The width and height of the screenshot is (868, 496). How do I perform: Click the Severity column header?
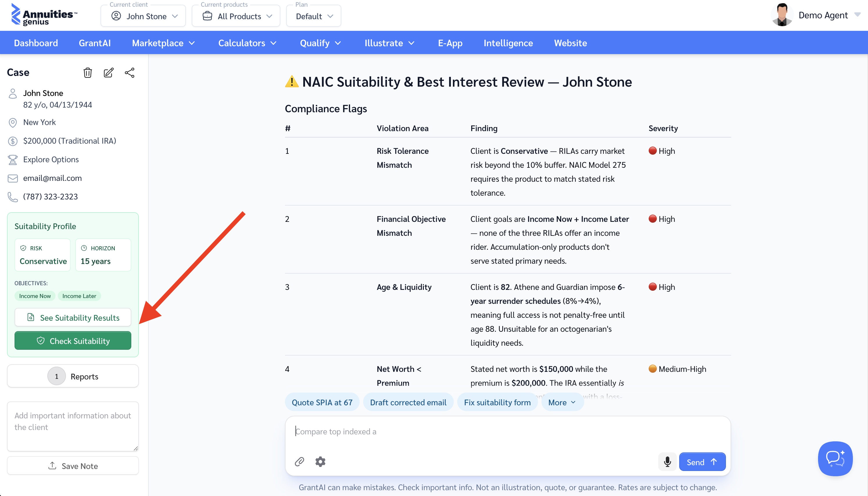click(663, 129)
